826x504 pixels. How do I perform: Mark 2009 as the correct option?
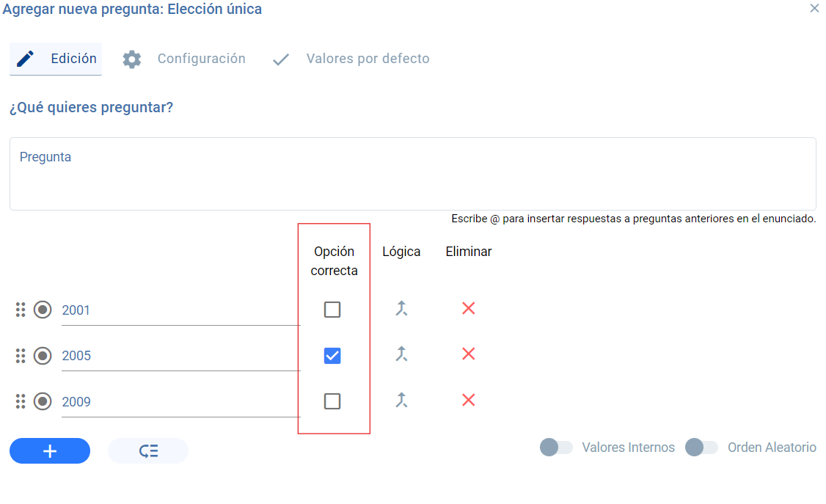point(332,401)
